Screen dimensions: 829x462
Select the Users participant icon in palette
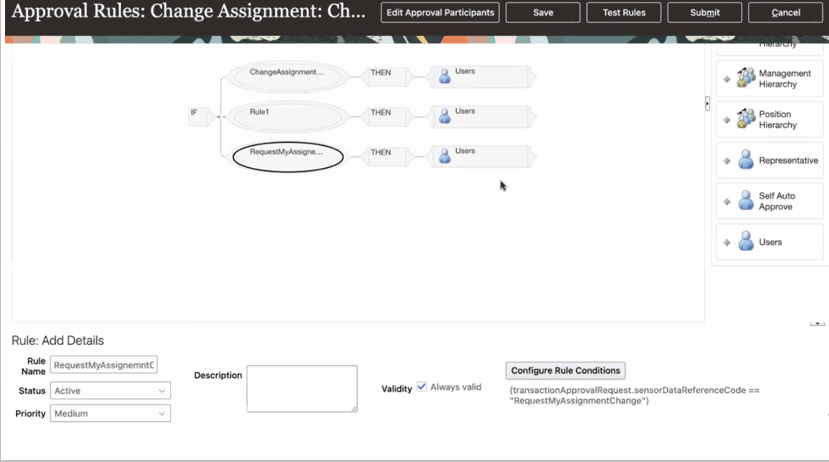coord(746,241)
